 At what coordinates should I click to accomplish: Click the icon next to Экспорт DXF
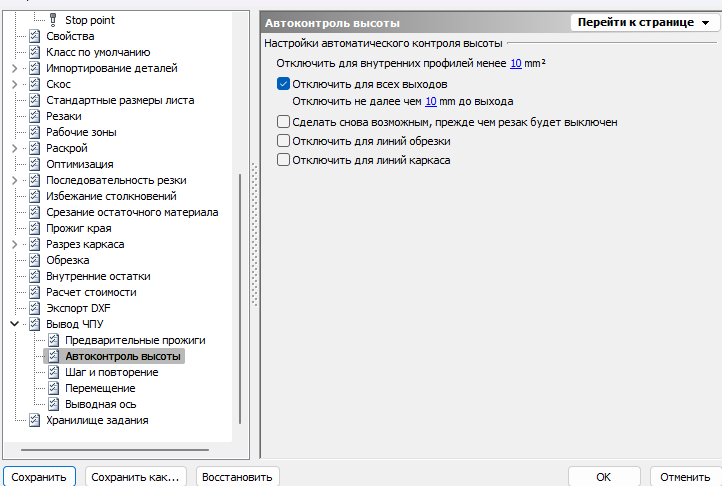coord(35,308)
